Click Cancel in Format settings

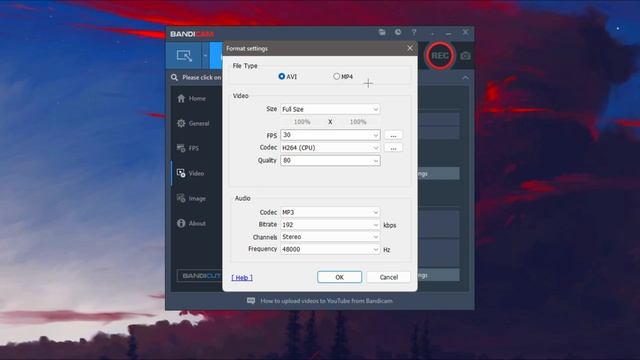click(389, 277)
